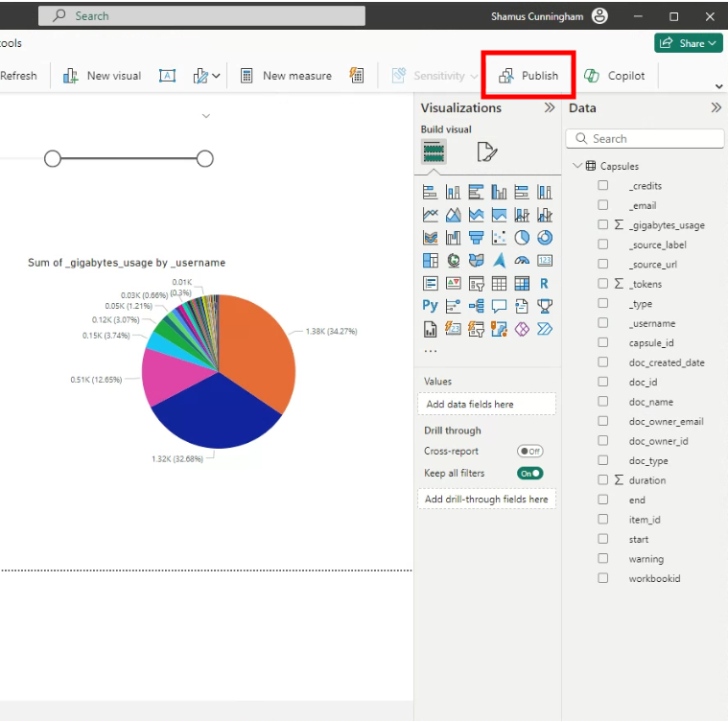728x722 pixels.
Task: Enable the Cross-report drill through toggle
Action: coord(529,451)
